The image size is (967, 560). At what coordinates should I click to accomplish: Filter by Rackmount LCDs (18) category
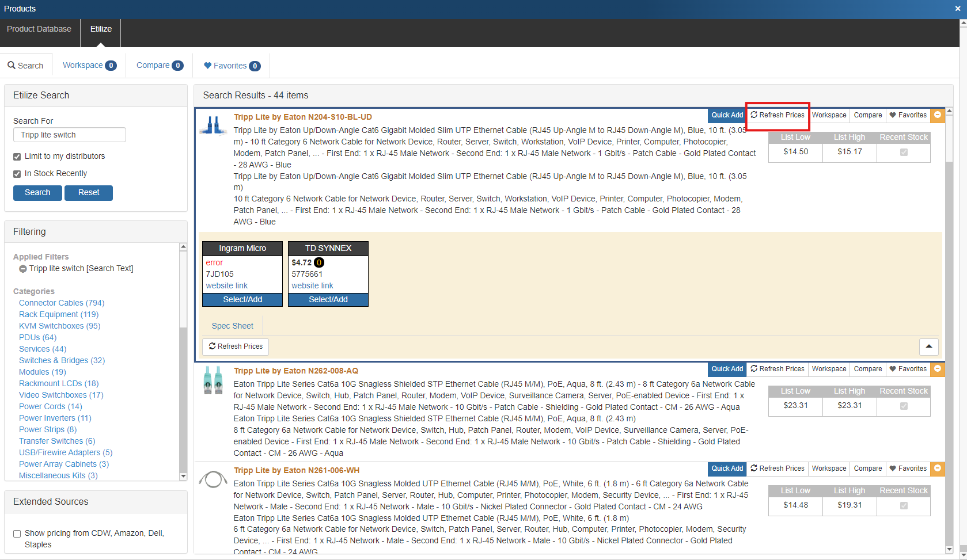click(x=59, y=384)
